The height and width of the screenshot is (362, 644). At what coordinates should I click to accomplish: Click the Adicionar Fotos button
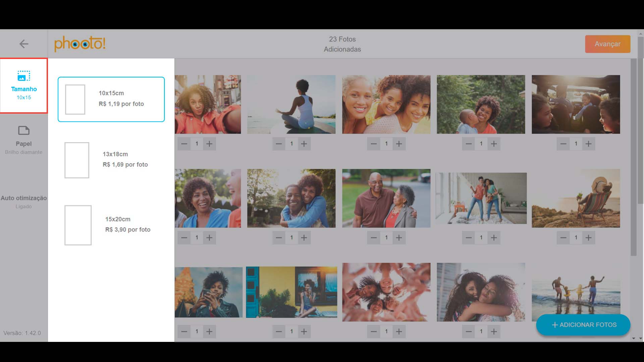tap(583, 325)
